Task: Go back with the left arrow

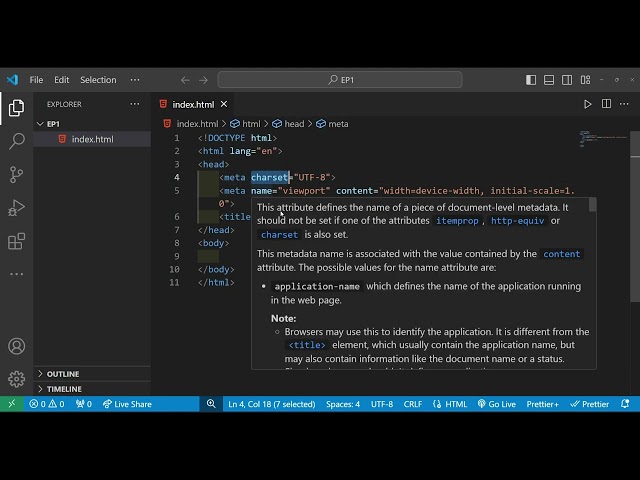Action: [185, 80]
